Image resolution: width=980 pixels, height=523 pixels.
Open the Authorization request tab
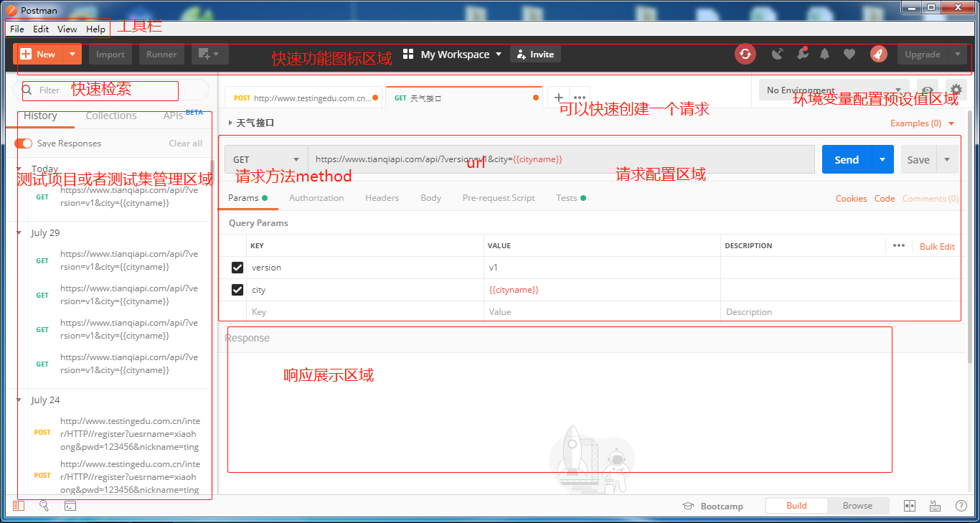pos(316,198)
